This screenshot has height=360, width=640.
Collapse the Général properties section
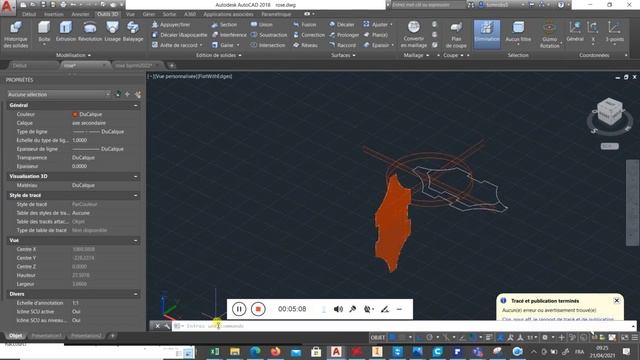(x=136, y=105)
